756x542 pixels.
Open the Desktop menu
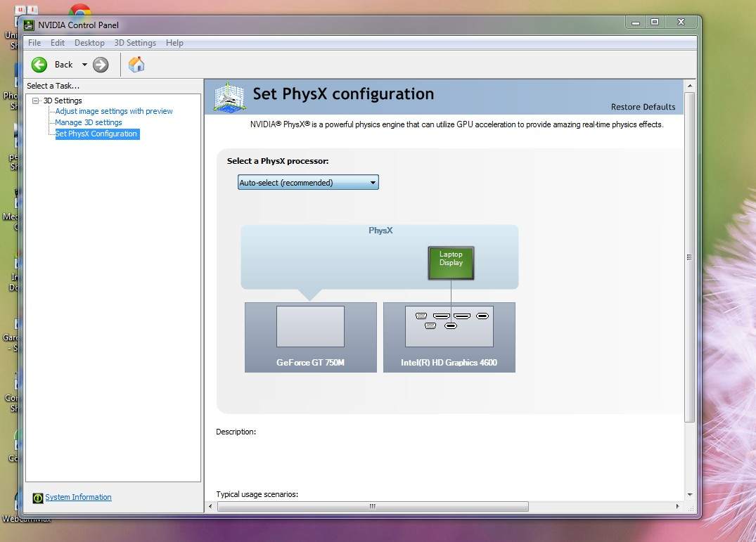89,43
